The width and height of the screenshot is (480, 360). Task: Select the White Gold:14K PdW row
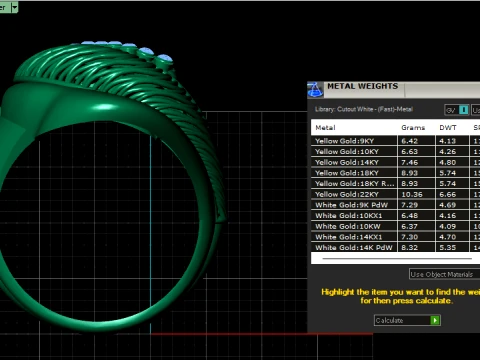coord(395,247)
